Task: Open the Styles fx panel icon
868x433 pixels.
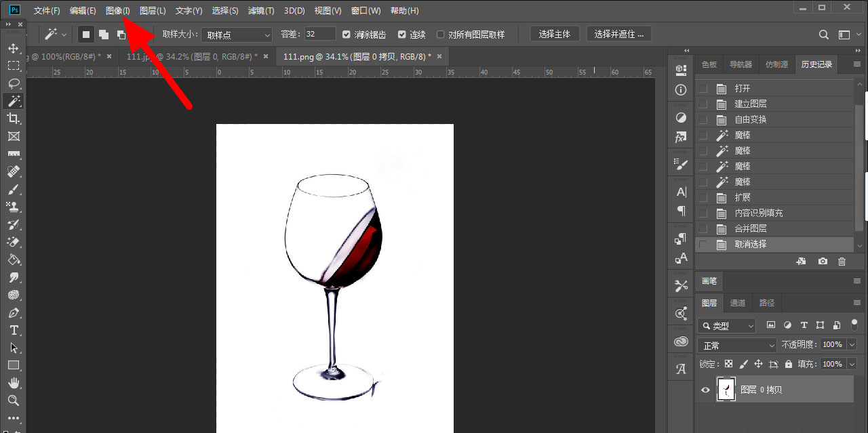Action: (682, 137)
